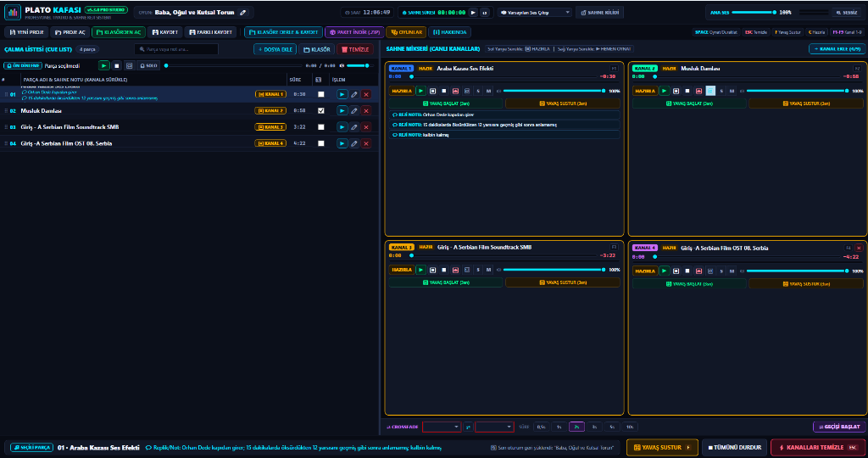
Task: Play Kanal 2 Musluk Damlası
Action: tap(665, 91)
